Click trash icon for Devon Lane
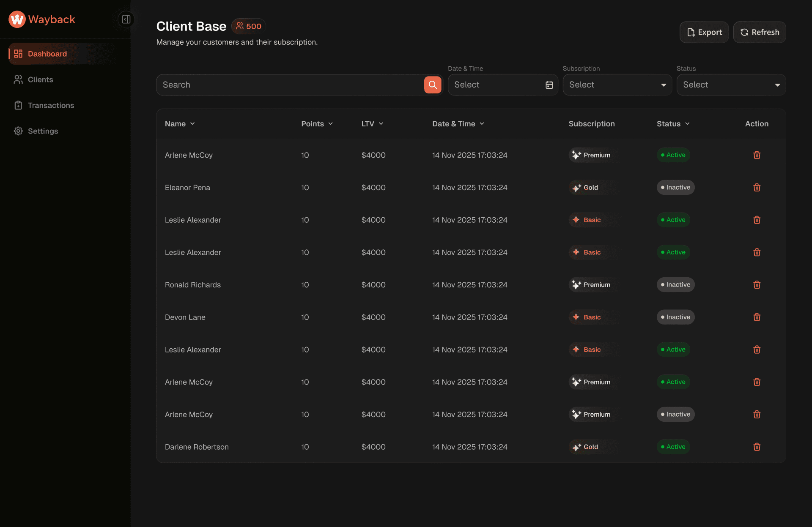 [757, 317]
